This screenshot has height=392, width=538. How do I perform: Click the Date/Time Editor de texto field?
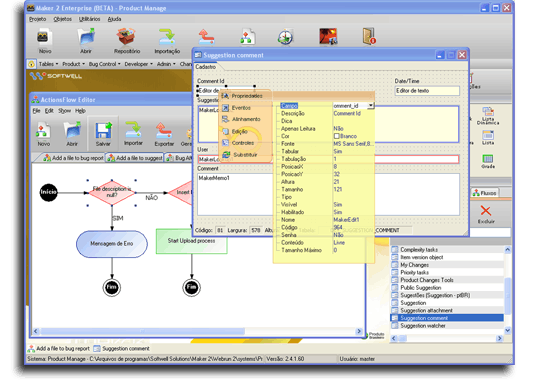[427, 91]
